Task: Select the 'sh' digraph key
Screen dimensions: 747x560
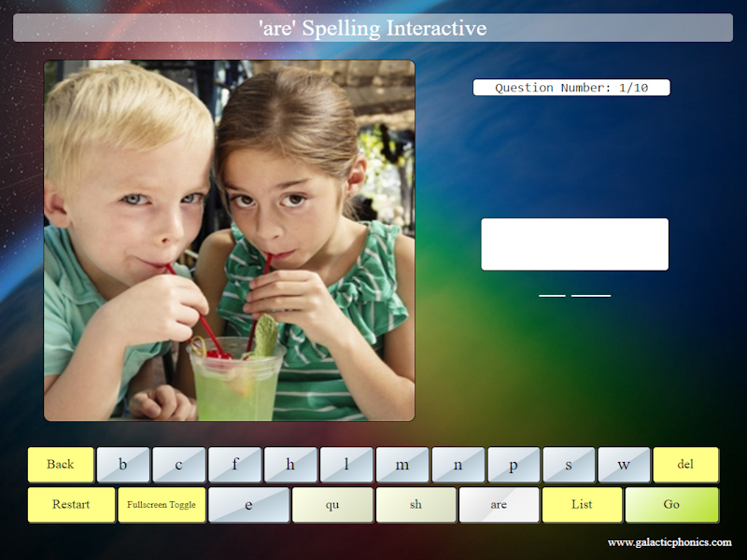Action: pyautogui.click(x=416, y=504)
